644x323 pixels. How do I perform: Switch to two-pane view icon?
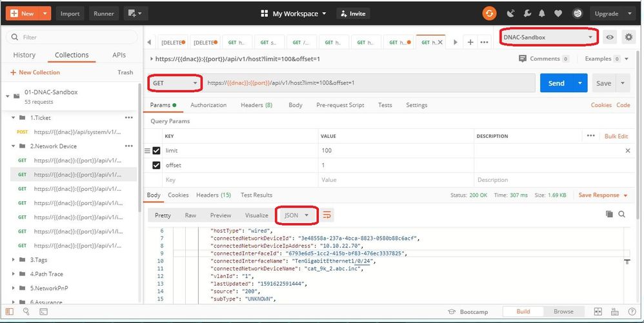[598, 311]
